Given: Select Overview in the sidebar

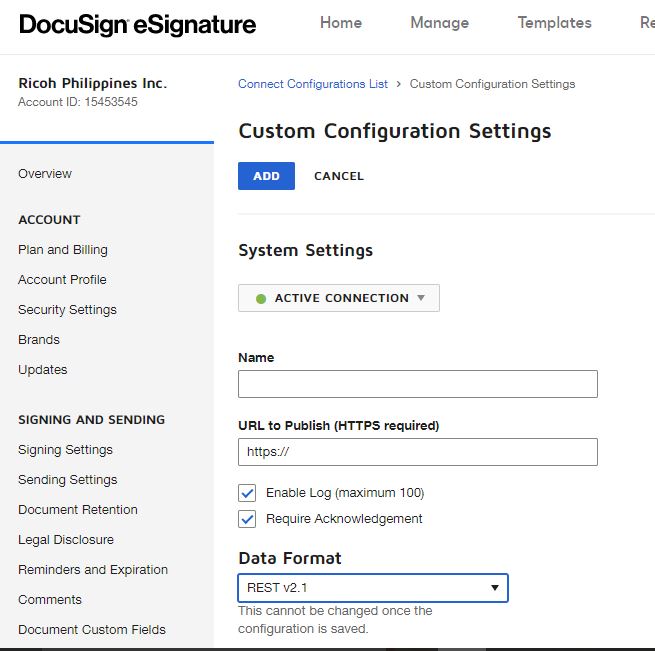Looking at the screenshot, I should click(45, 174).
